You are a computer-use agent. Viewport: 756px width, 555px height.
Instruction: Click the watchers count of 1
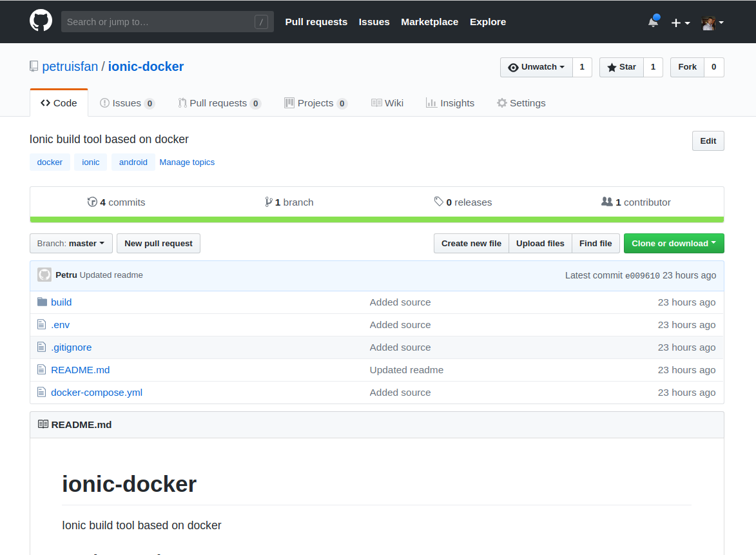(582, 67)
